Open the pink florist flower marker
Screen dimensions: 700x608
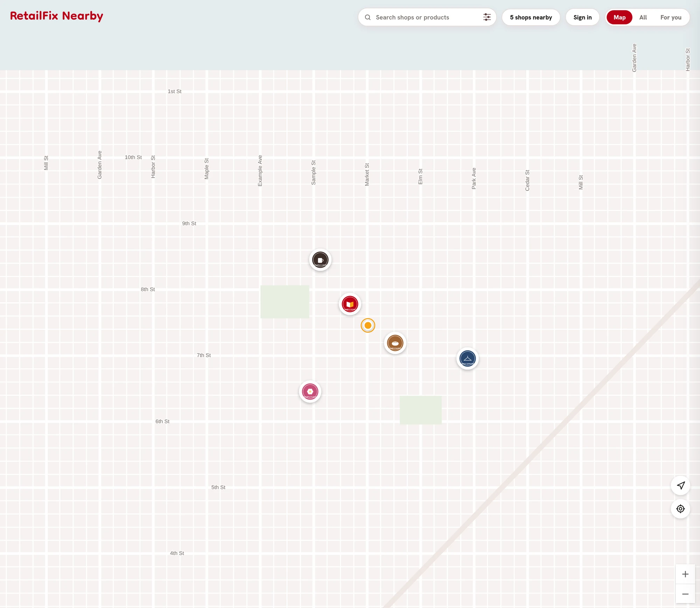pos(310,391)
